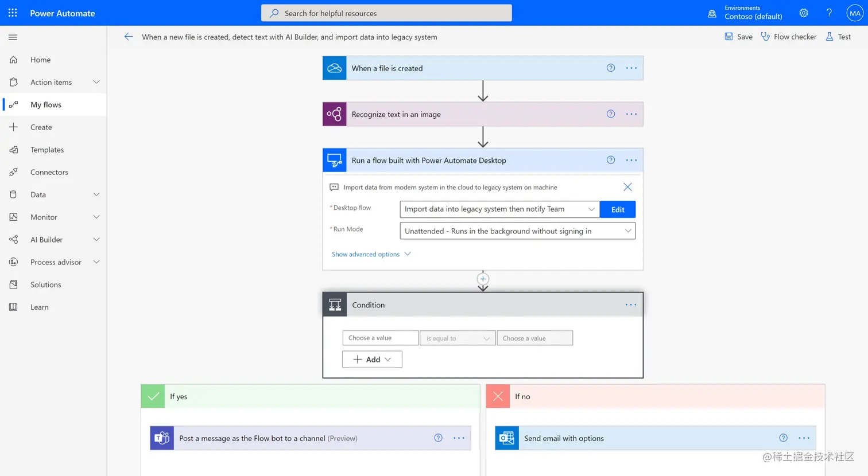Image resolution: width=868 pixels, height=476 pixels.
Task: Open help for Recognize text in an image
Action: pyautogui.click(x=611, y=114)
